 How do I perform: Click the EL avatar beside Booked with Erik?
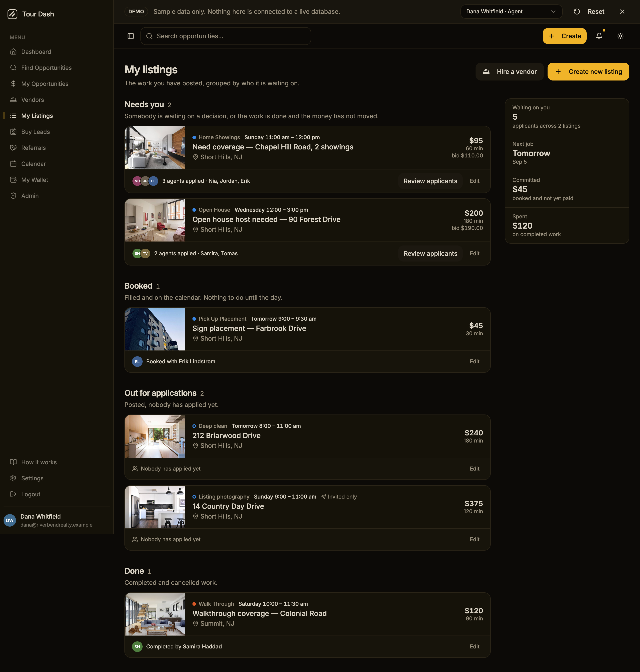click(x=137, y=362)
